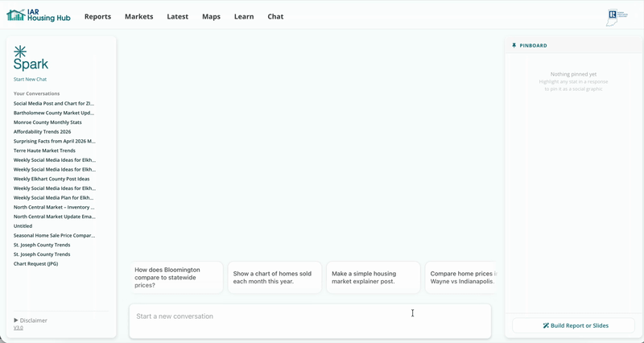This screenshot has width=644, height=343.
Task: Open Chart Request (JPG) conversation
Action: click(x=35, y=264)
